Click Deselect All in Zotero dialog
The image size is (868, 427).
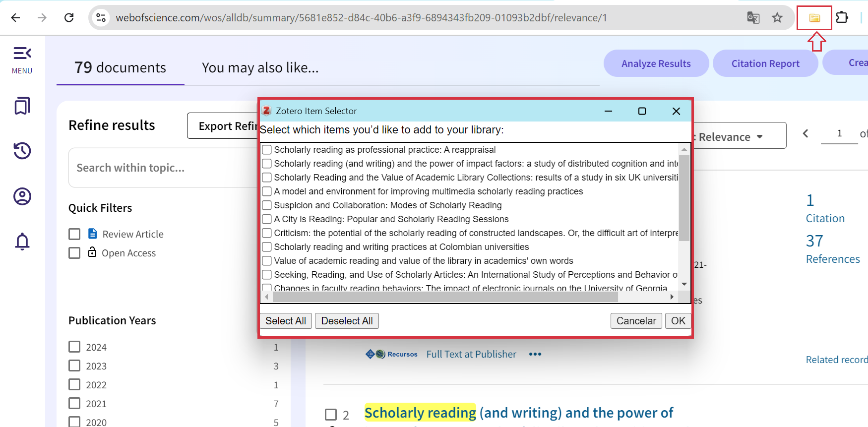[x=347, y=321]
